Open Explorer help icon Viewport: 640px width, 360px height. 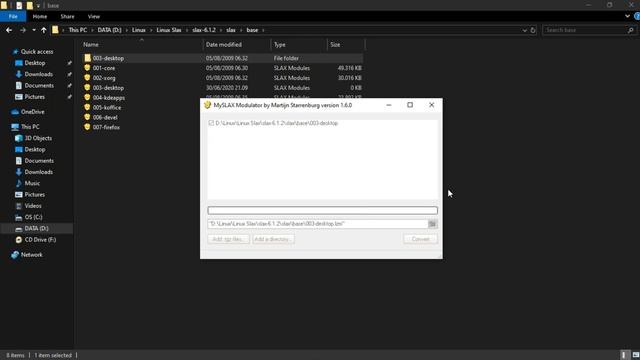click(637, 16)
